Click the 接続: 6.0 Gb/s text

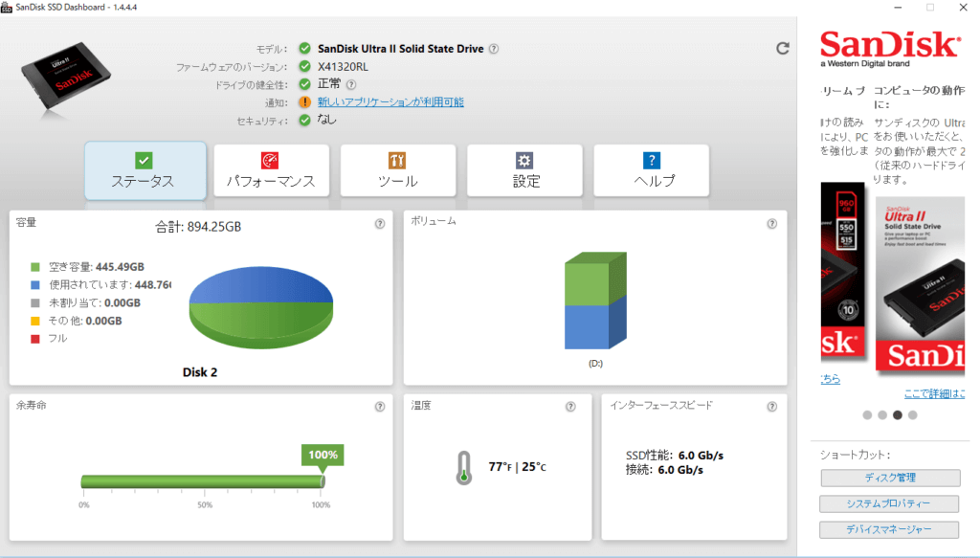coord(664,470)
